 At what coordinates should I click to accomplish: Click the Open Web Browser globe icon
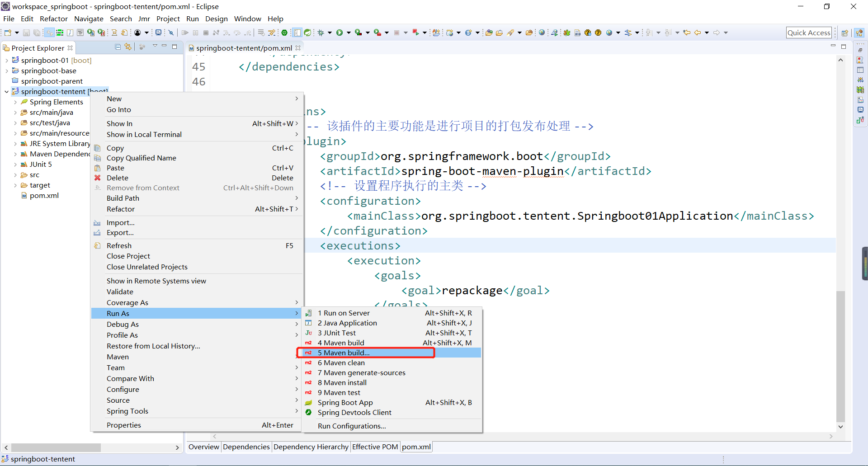pyautogui.click(x=542, y=33)
